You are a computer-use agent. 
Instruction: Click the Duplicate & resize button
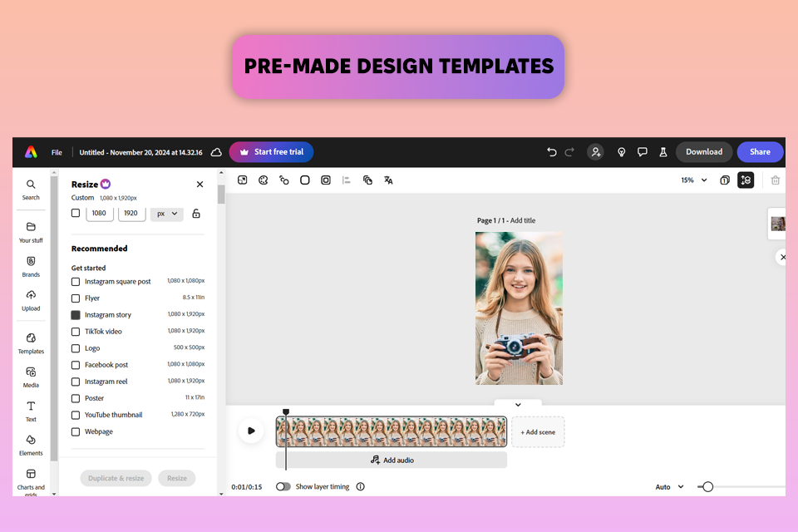116,478
